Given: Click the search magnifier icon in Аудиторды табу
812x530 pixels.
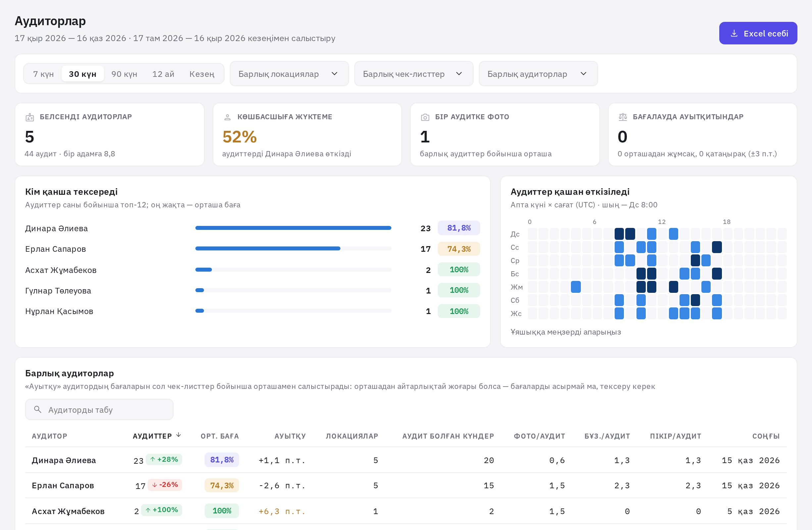Looking at the screenshot, I should [x=38, y=409].
